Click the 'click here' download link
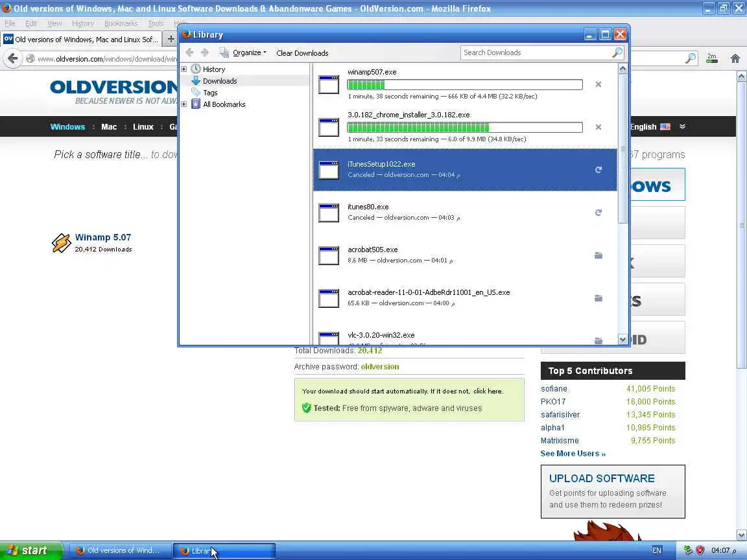The image size is (747, 560). point(488,391)
